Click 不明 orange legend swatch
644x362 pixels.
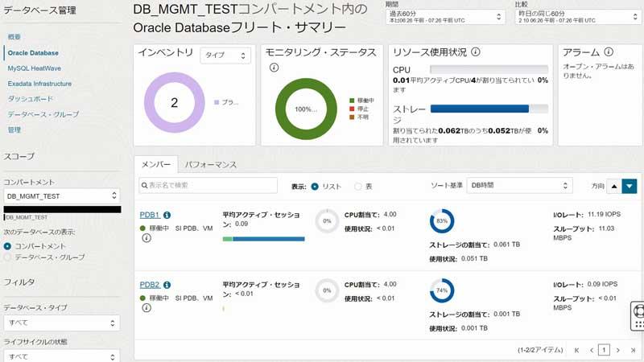click(352, 117)
